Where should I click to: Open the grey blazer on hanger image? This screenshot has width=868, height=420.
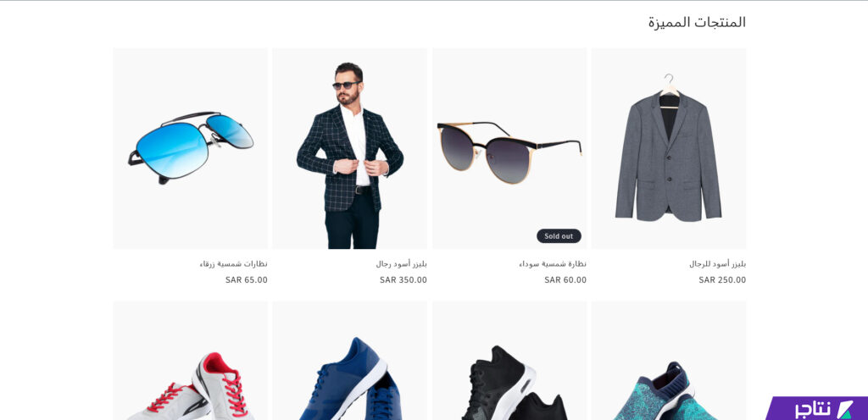(x=669, y=148)
